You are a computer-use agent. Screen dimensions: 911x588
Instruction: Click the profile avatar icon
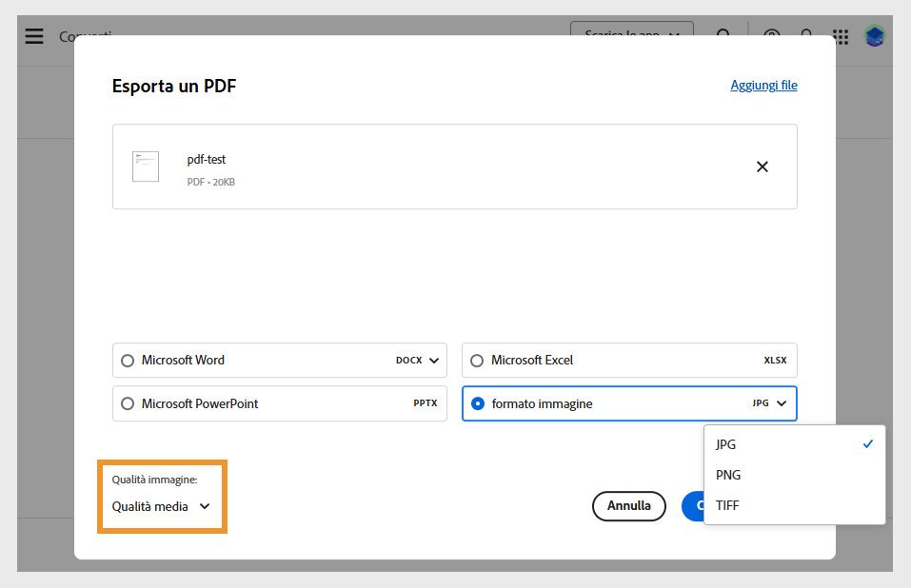tap(874, 36)
